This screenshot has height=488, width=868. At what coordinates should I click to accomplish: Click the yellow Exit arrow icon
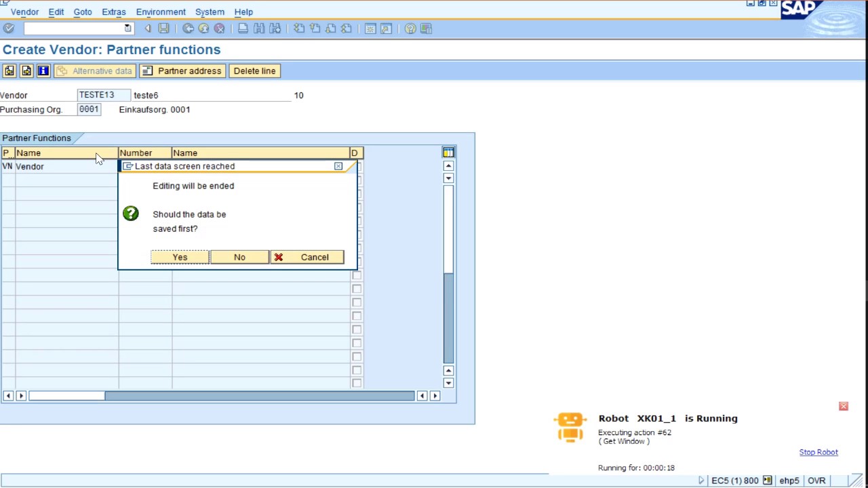(203, 28)
